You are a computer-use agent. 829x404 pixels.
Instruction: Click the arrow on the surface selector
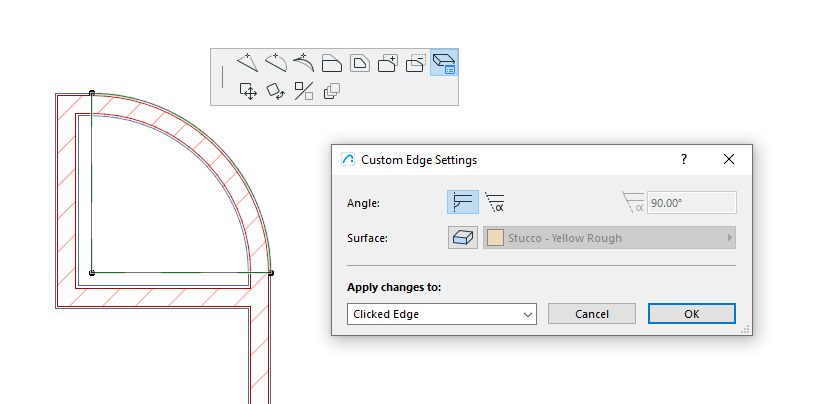(x=730, y=238)
